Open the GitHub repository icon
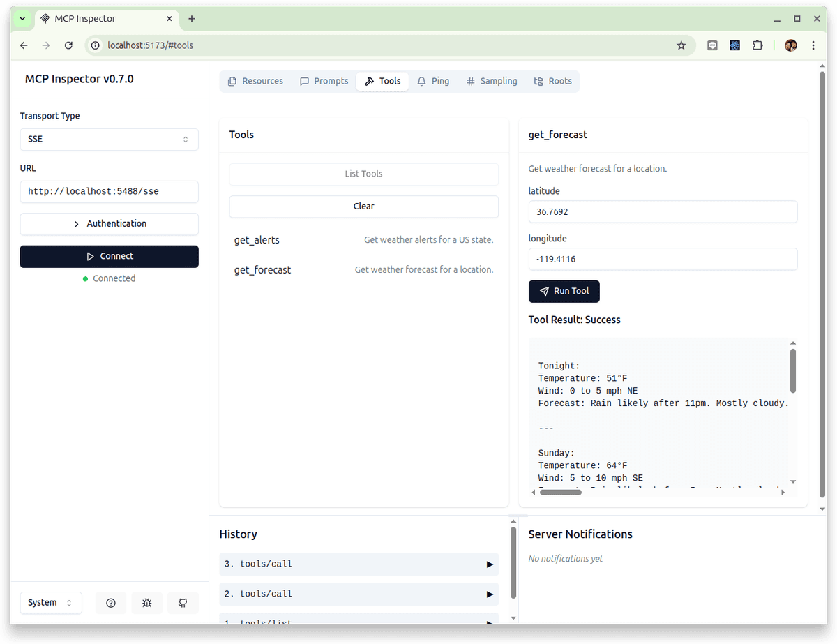The width and height of the screenshot is (837, 644). click(183, 603)
